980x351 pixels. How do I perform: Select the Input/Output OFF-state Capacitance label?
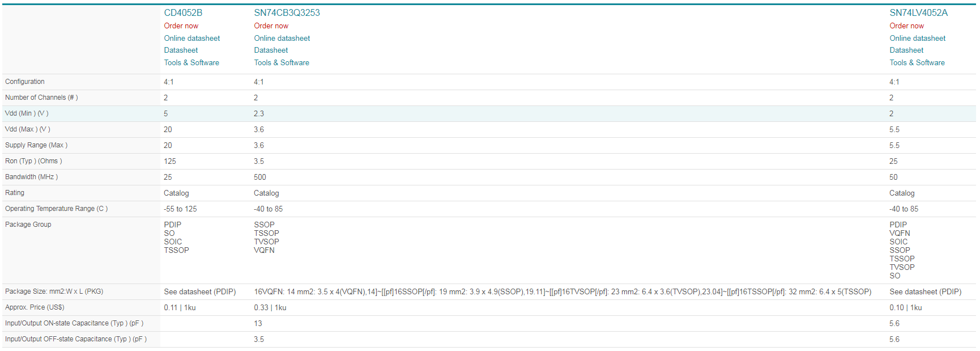coord(76,339)
